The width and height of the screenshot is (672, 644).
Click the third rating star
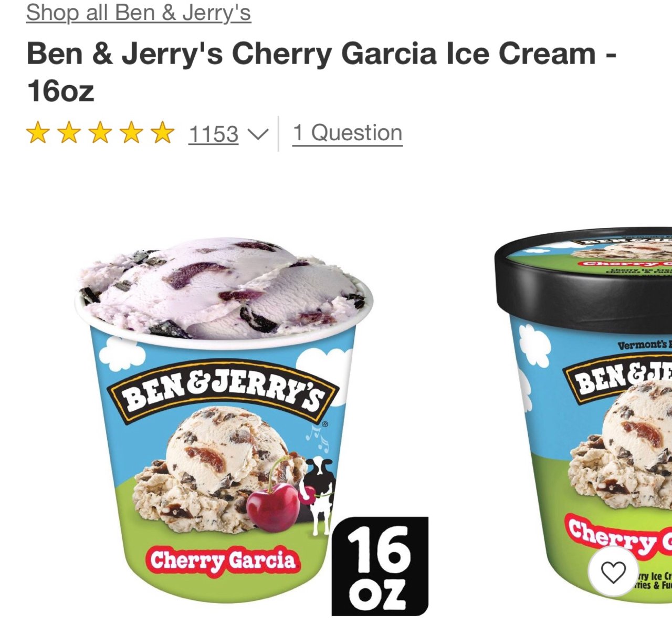point(100,132)
